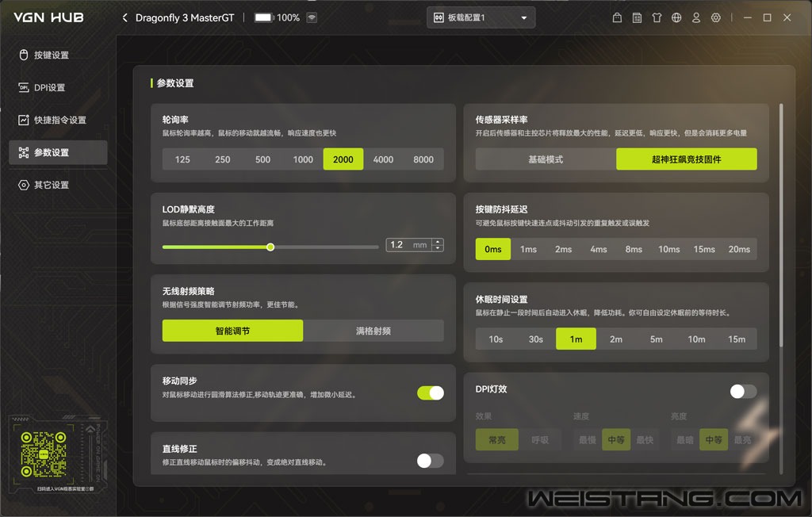Click the mouse icon beside 按键设置
812x517 pixels.
(x=23, y=55)
